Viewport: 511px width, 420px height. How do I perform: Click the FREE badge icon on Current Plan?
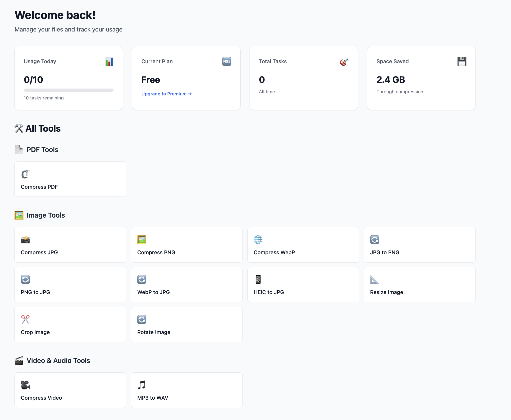(x=226, y=61)
